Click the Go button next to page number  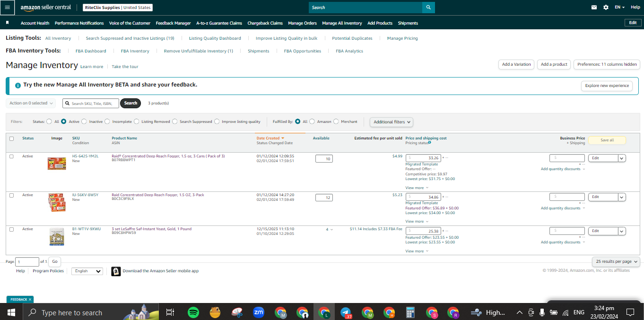coord(55,261)
